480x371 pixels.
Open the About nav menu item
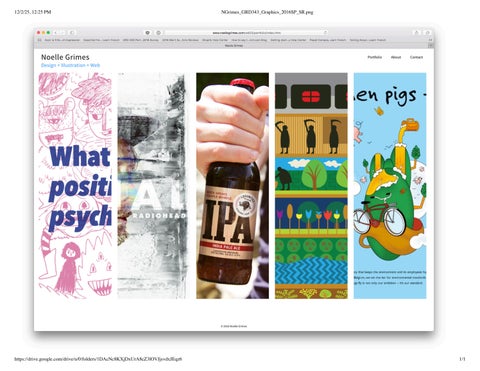[x=396, y=57]
